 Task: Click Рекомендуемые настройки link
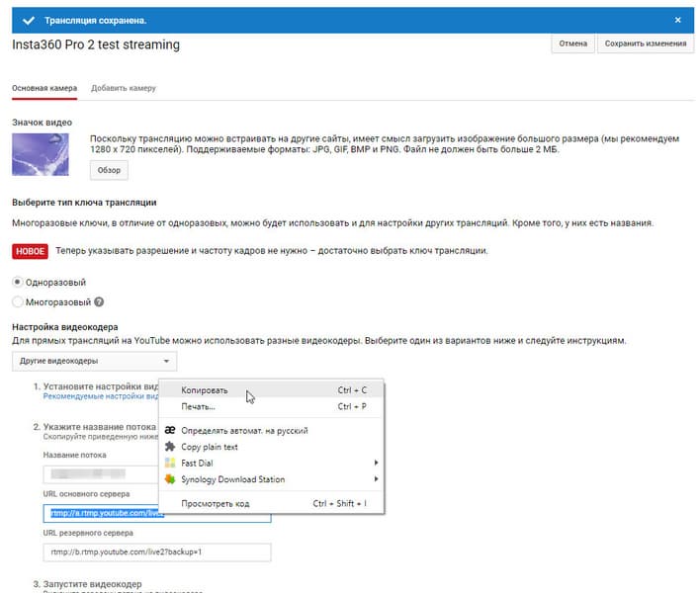[101, 396]
